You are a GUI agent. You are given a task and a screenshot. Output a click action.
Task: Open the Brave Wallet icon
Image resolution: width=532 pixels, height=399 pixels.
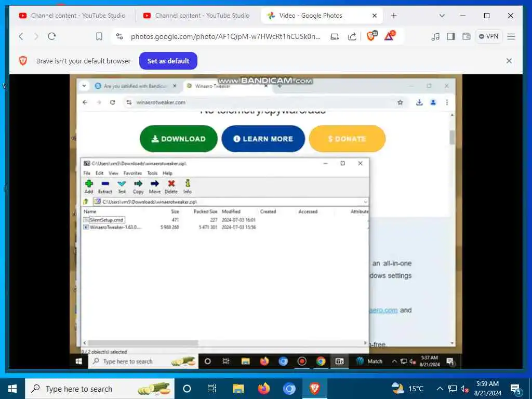pyautogui.click(x=467, y=36)
